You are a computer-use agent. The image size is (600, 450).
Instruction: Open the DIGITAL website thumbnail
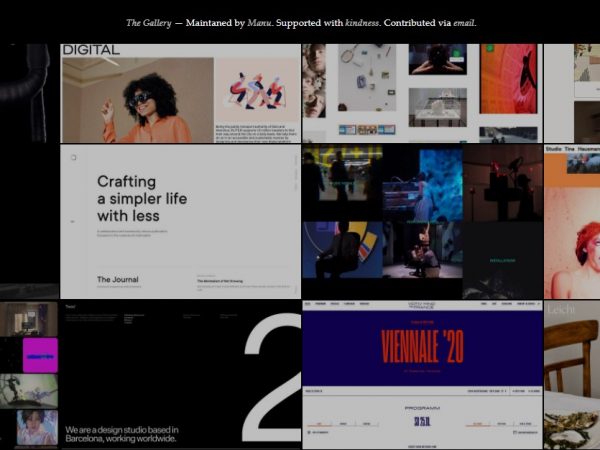[180, 94]
